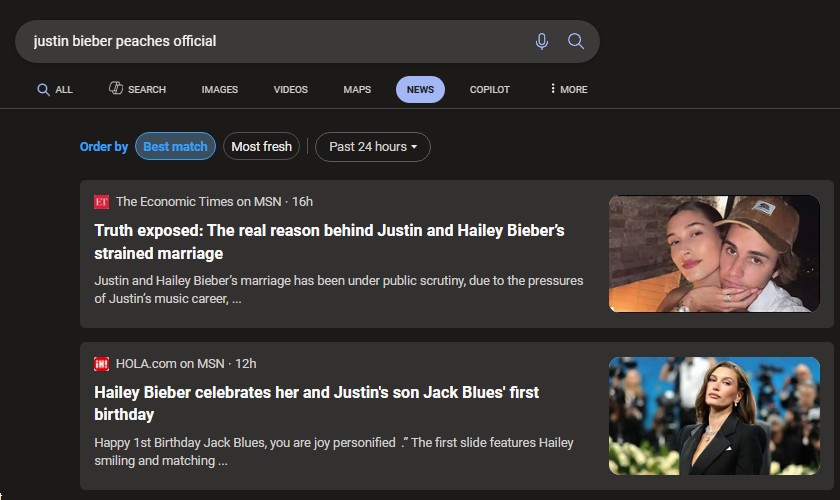Click the 'Happy 1st Birthday Jack Blues' snippet
This screenshot has height=500, width=840.
click(334, 451)
